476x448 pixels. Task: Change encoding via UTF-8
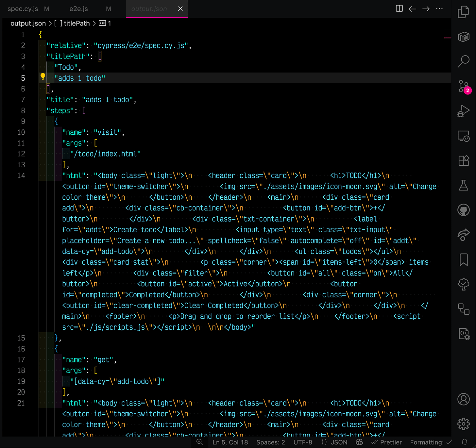coord(303,442)
